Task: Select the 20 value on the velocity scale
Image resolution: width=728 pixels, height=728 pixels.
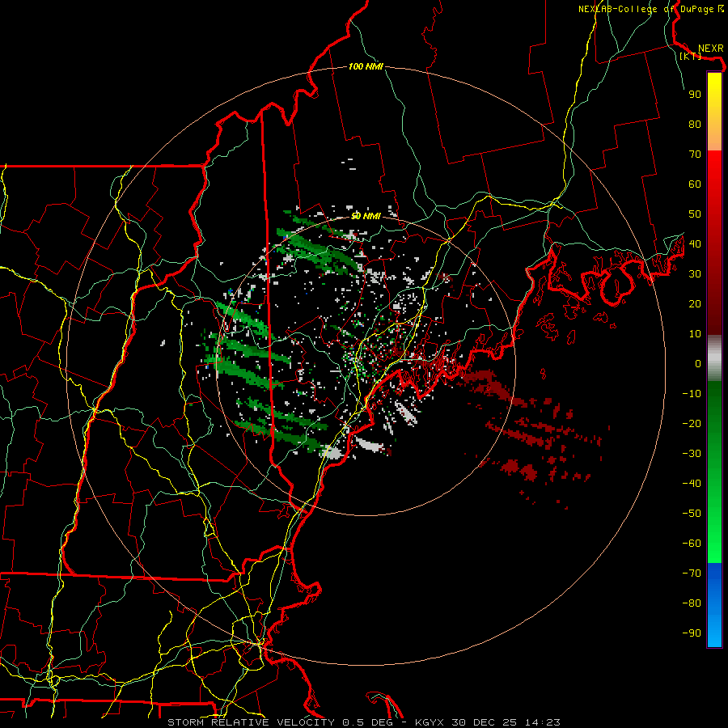Action: [x=695, y=304]
